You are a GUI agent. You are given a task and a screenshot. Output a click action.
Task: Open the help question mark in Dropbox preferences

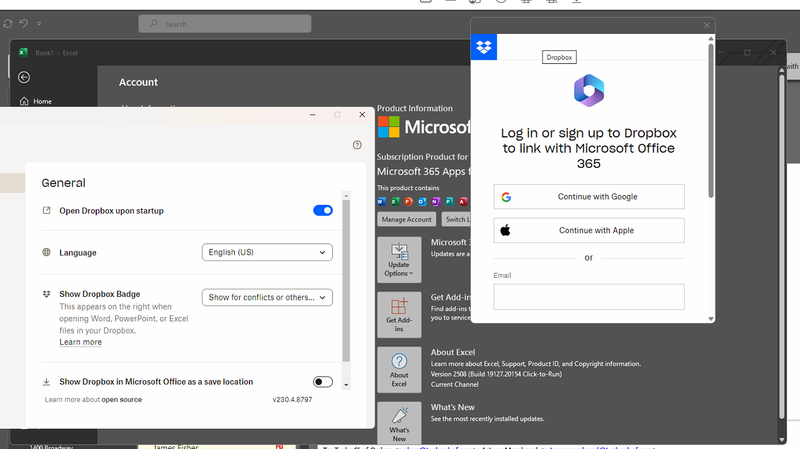tap(358, 145)
